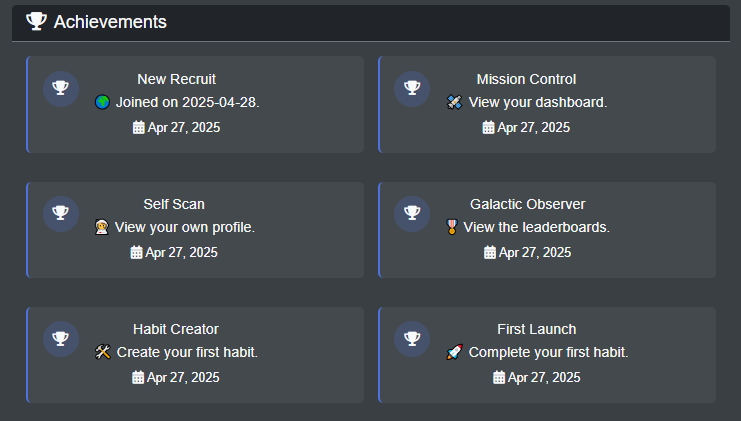Click the Habit Creator trophy badge
Image resolution: width=741 pixels, height=421 pixels.
[x=61, y=338]
